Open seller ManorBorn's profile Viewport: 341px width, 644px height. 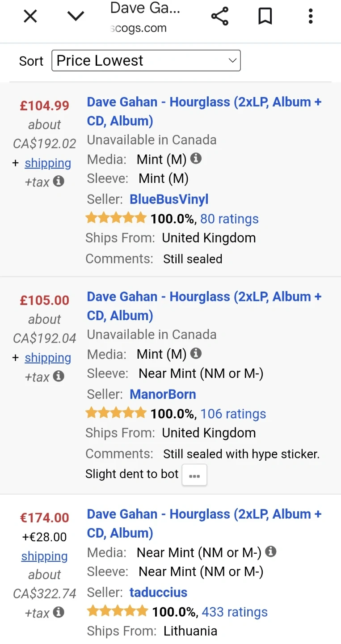pyautogui.click(x=163, y=394)
